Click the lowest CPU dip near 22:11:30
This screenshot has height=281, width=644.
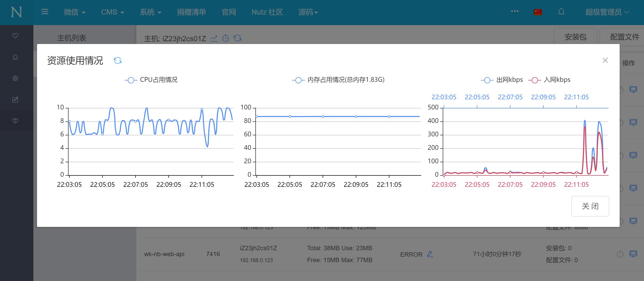pos(207,146)
